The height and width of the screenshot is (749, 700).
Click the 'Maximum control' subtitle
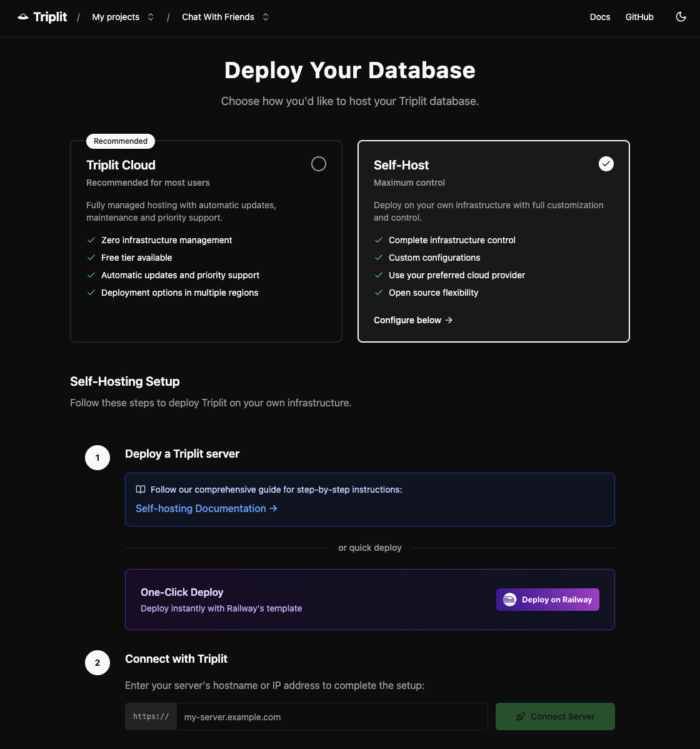pyautogui.click(x=409, y=183)
